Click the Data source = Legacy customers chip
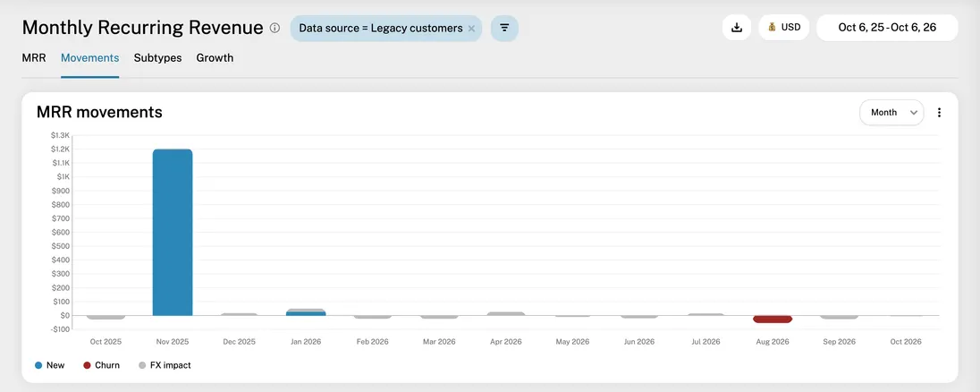The width and height of the screenshot is (980, 392). click(x=386, y=28)
